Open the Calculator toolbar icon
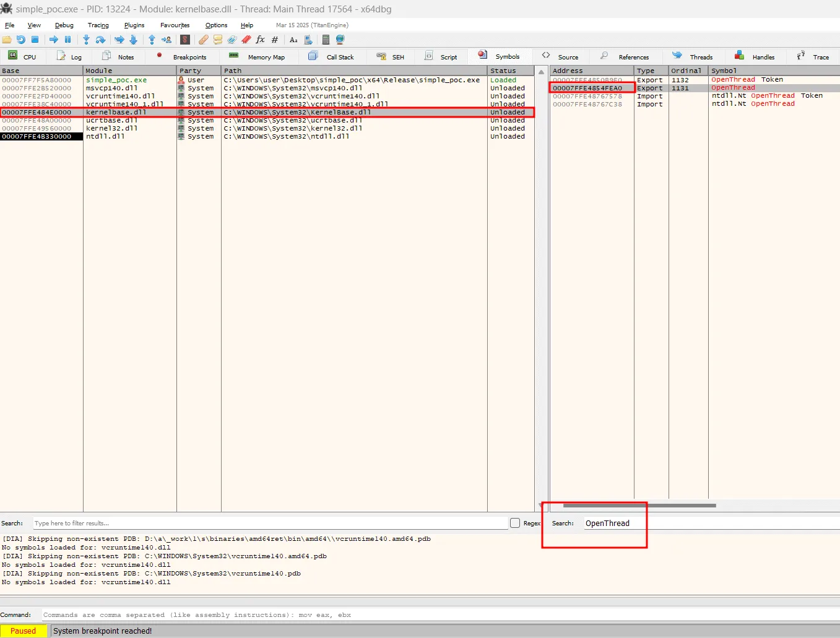The height and width of the screenshot is (638, 840). 326,40
